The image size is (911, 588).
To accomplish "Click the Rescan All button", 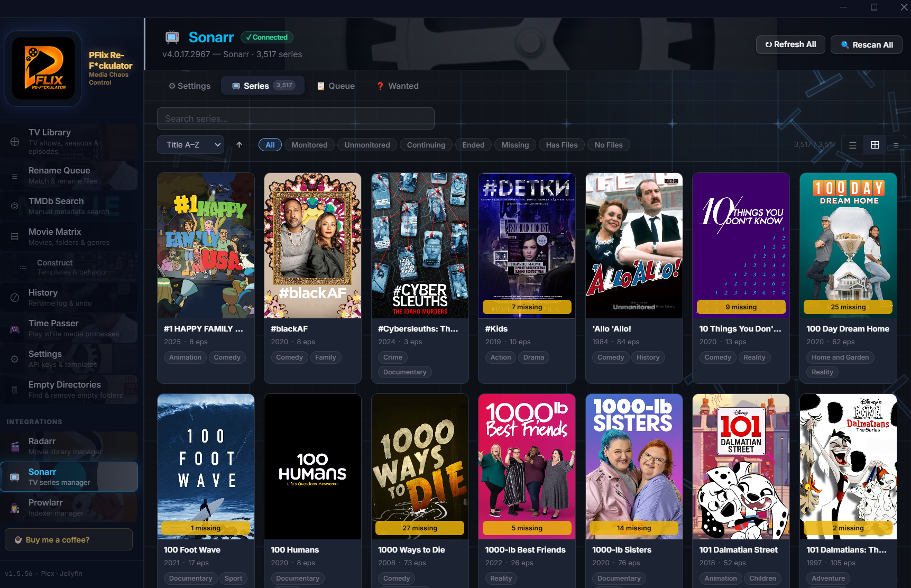I will tap(867, 44).
